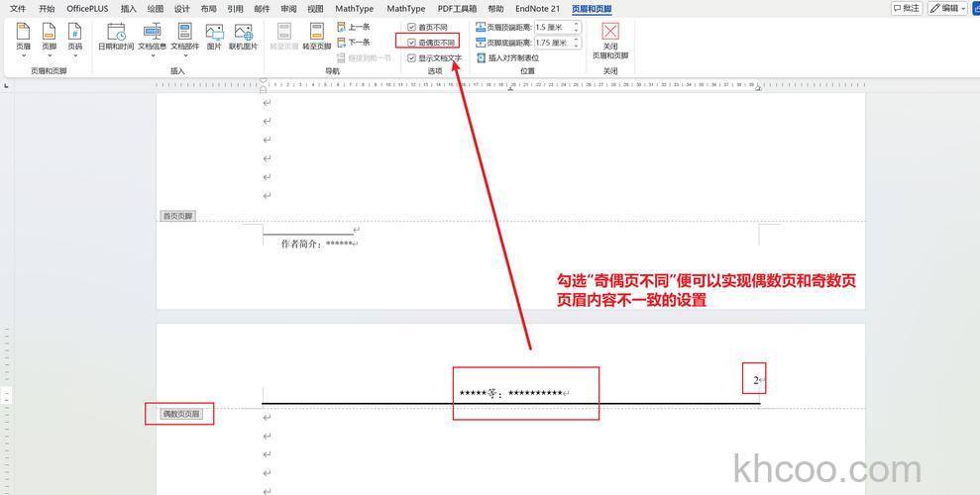Viewport: 980px width, 495px height.
Task: Open the 页眉 header gallery
Action: coord(23,39)
